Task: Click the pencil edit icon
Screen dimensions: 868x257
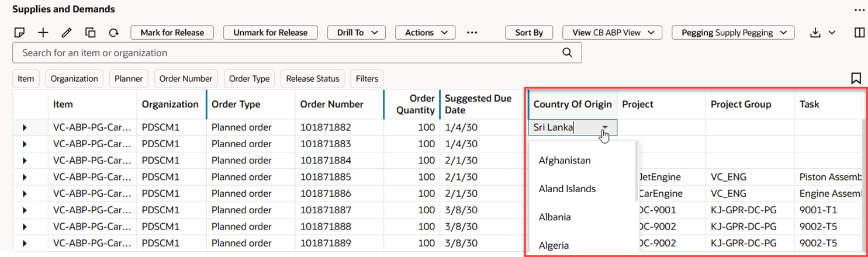Action: (67, 33)
